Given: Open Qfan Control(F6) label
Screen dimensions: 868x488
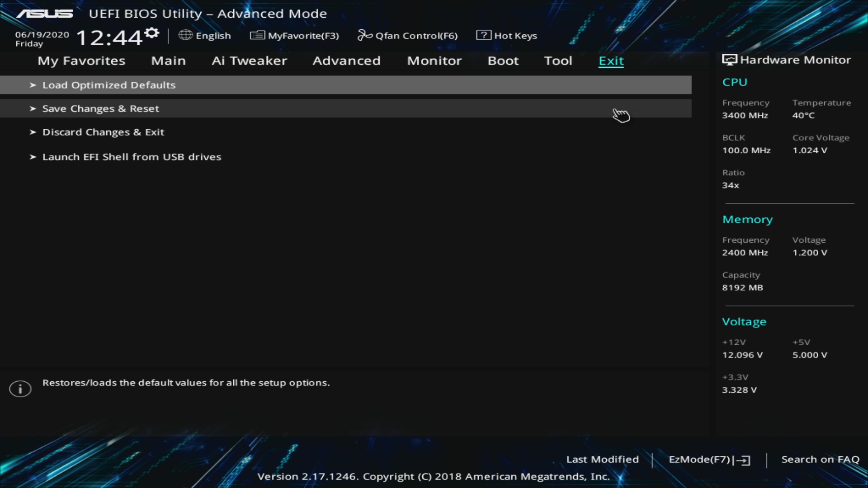Looking at the screenshot, I should (x=416, y=36).
